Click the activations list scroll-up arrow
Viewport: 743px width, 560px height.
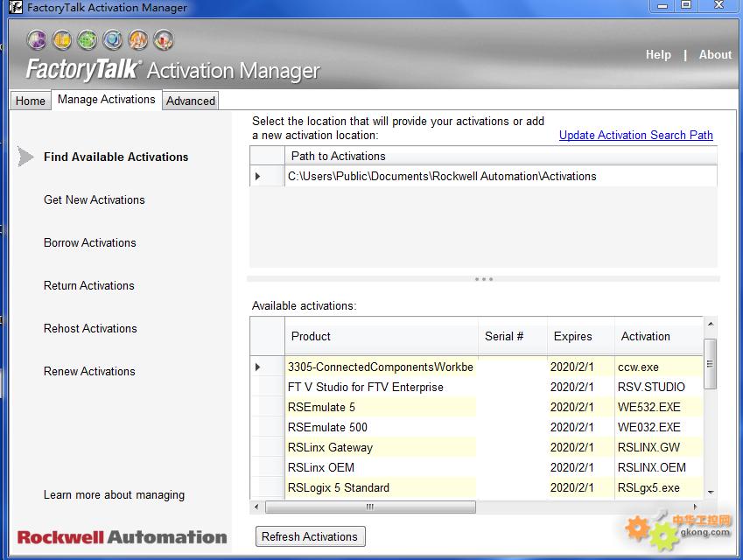[x=711, y=324]
